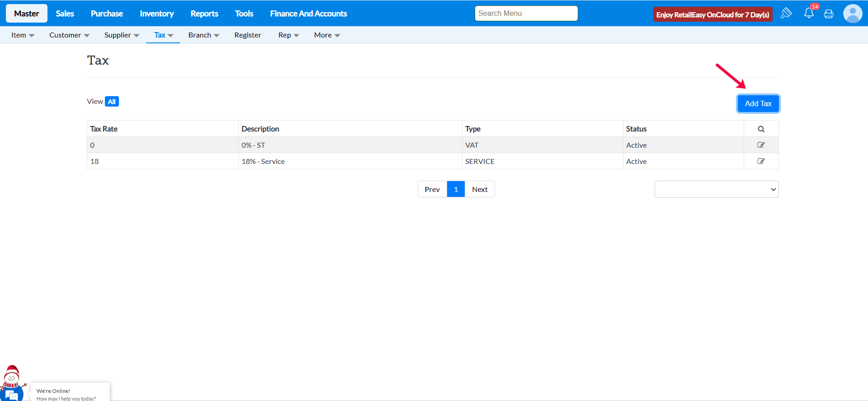The height and width of the screenshot is (401, 868).
Task: Click the Search Menu input field
Action: (x=526, y=14)
